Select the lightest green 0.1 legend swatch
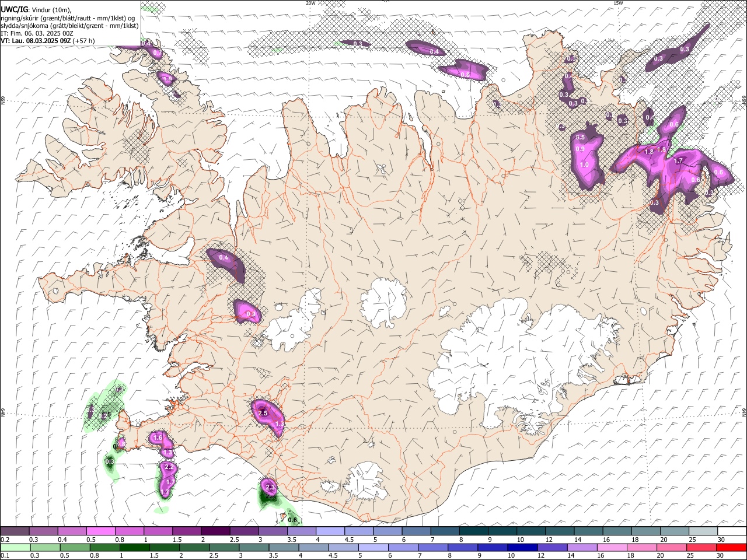 (15, 548)
